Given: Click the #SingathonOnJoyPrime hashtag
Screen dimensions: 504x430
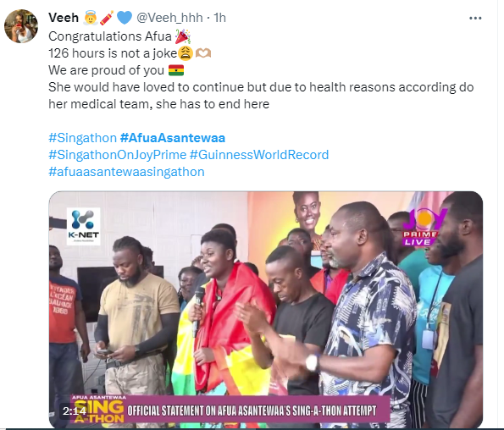Looking at the screenshot, I should coord(118,155).
